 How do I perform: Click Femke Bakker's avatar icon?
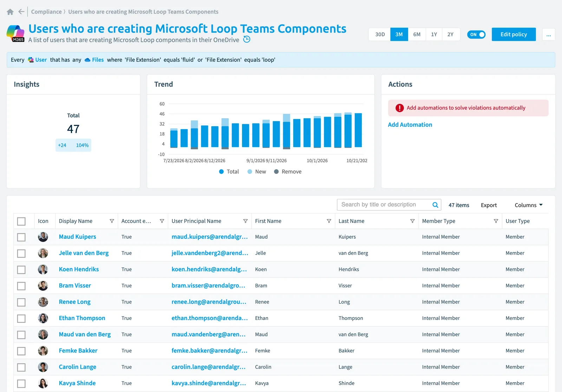pos(43,351)
